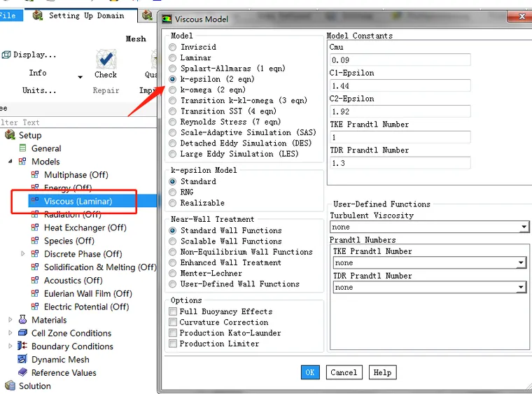Enable Full Buoyancy Effects checkbox
Viewport: 532px width, 394px height.
click(x=173, y=311)
